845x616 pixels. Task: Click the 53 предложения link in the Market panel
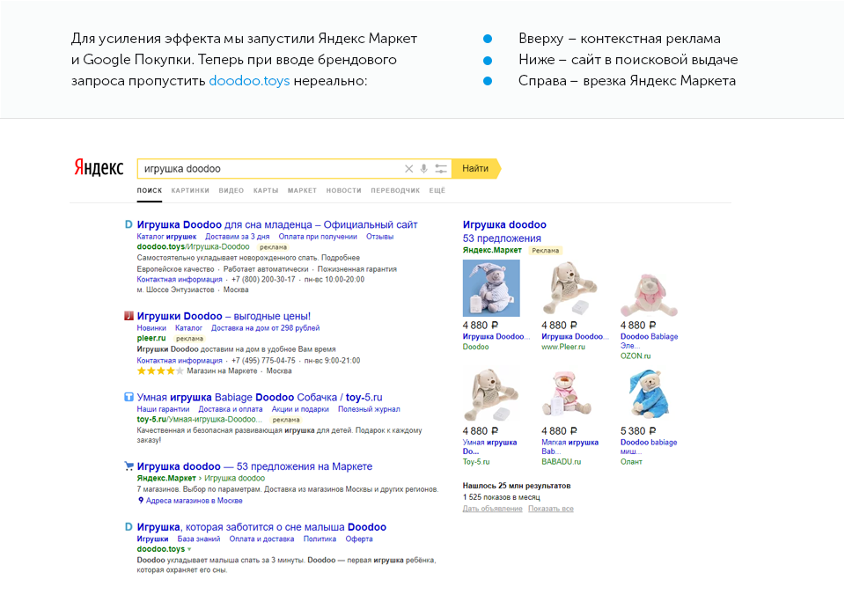[502, 238]
